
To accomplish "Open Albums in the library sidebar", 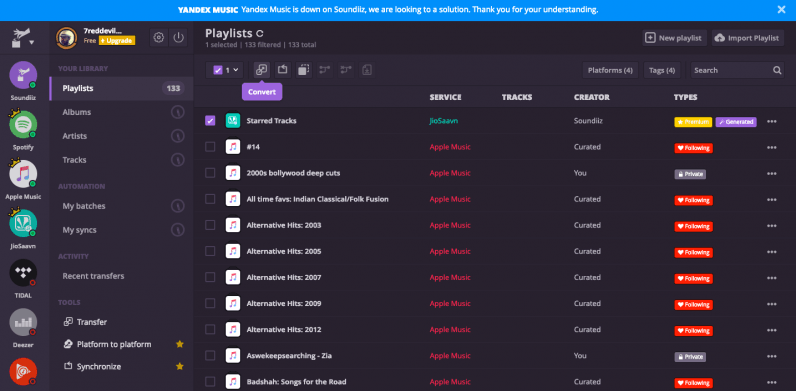I will (x=121, y=112).
